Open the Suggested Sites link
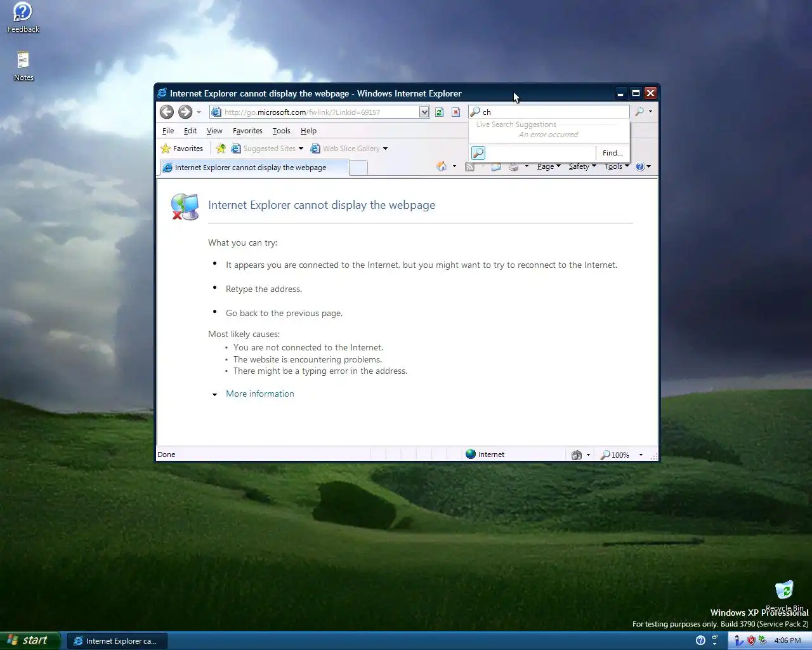This screenshot has height=650, width=812. pyautogui.click(x=267, y=149)
